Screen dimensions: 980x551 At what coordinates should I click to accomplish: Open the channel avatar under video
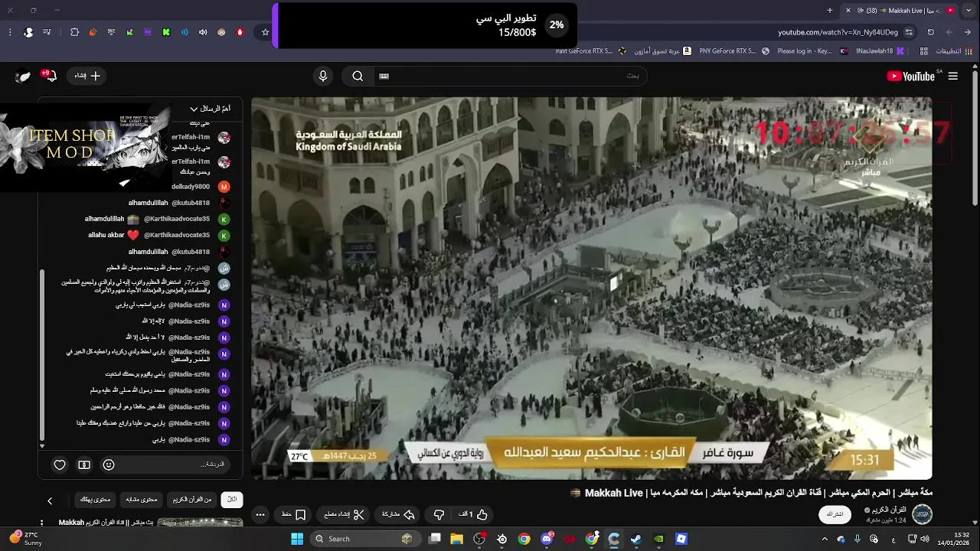pyautogui.click(x=922, y=514)
